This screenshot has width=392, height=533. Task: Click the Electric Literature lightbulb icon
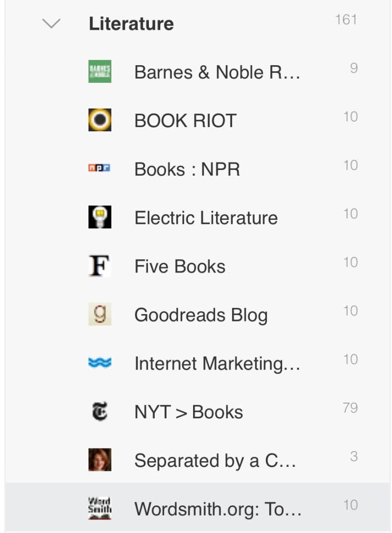point(100,217)
